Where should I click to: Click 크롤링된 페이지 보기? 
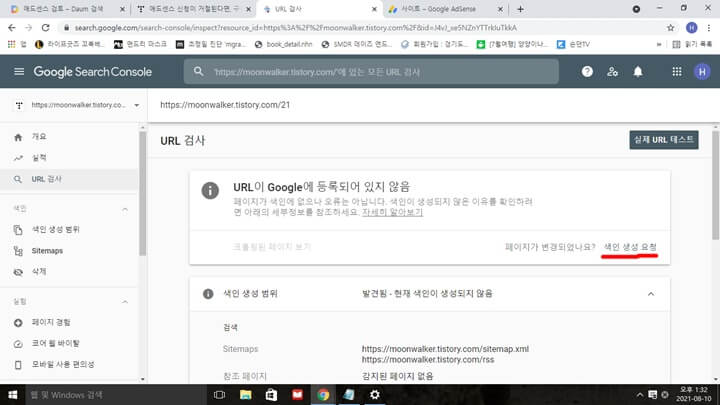pos(272,247)
